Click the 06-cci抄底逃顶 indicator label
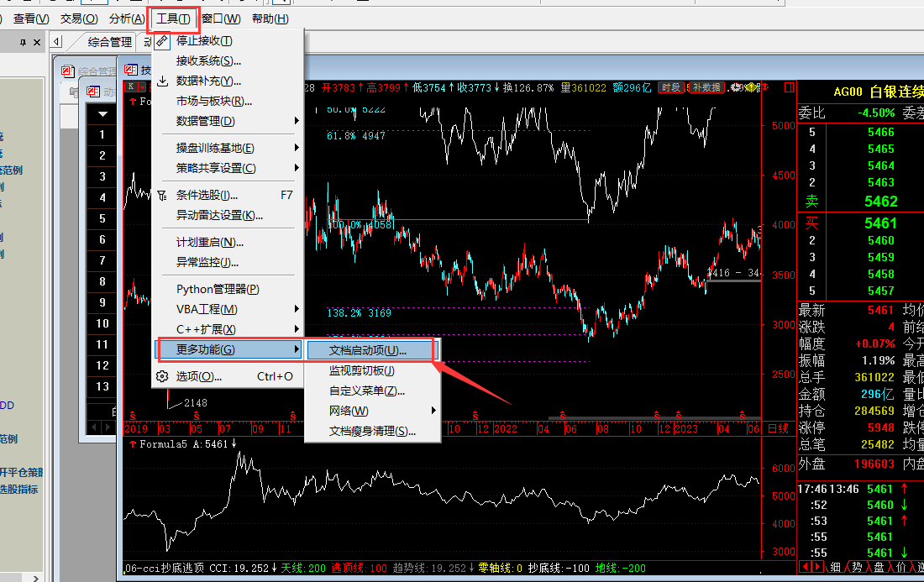924x582 pixels. pyautogui.click(x=165, y=569)
